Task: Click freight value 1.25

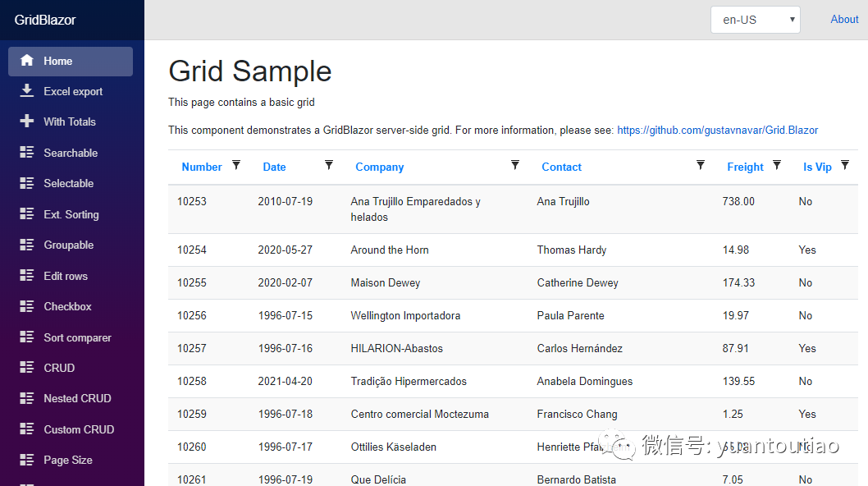Action: coord(733,414)
